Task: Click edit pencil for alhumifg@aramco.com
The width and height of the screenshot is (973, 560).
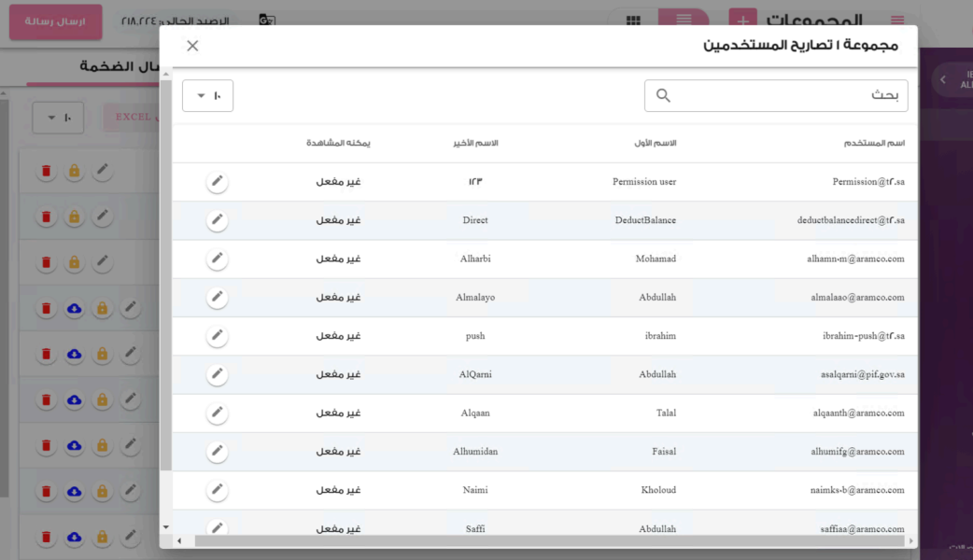Action: 218,452
